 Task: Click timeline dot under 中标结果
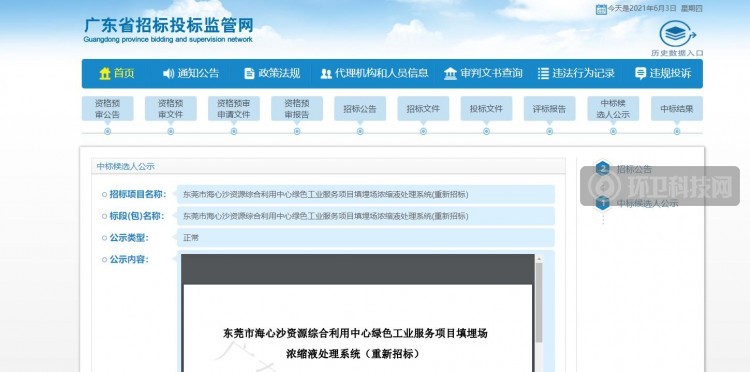coord(677,131)
